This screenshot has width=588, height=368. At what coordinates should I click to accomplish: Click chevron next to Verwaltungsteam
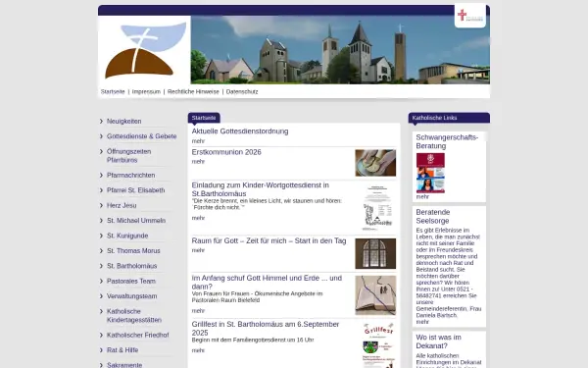(x=101, y=296)
